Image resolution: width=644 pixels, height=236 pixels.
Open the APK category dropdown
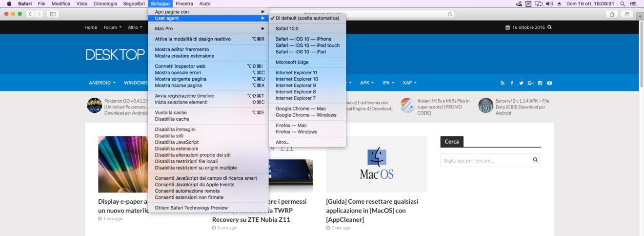click(367, 83)
